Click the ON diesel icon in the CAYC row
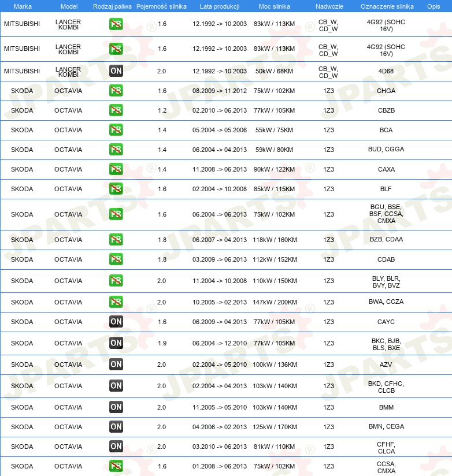Screen dimensions: 452x476 pos(116,322)
